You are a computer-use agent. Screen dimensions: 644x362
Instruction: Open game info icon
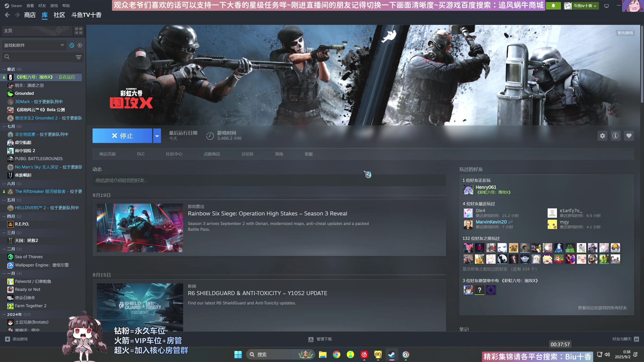615,136
